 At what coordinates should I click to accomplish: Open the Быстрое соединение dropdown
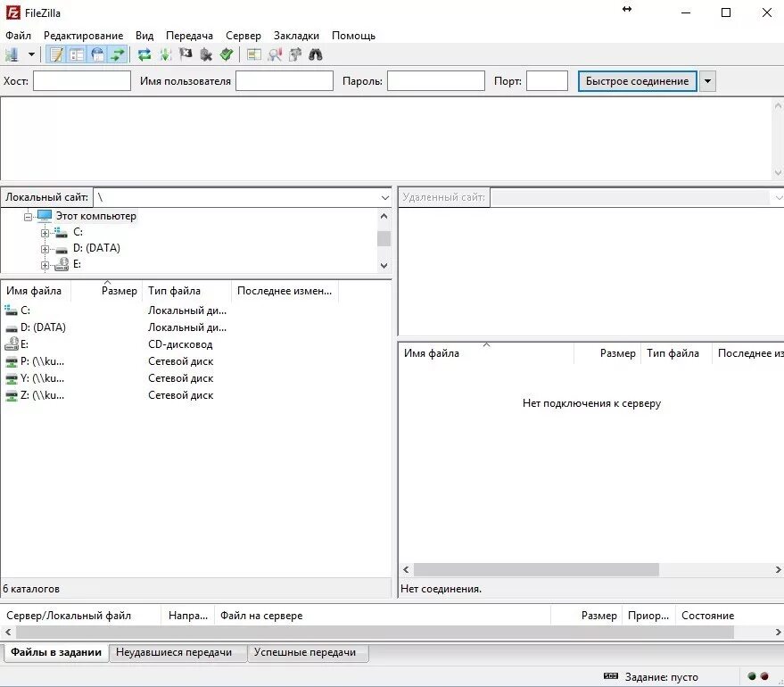[x=706, y=80]
